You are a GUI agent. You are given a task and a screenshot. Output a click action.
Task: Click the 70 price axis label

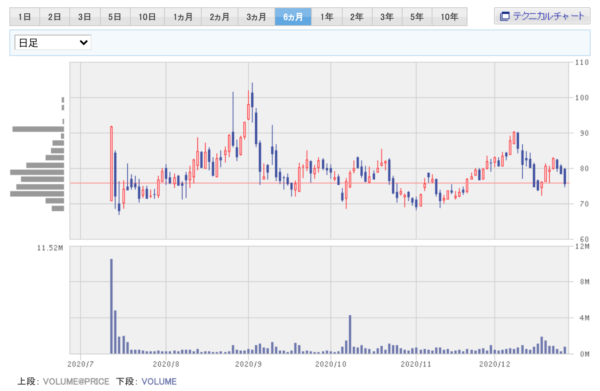584,204
